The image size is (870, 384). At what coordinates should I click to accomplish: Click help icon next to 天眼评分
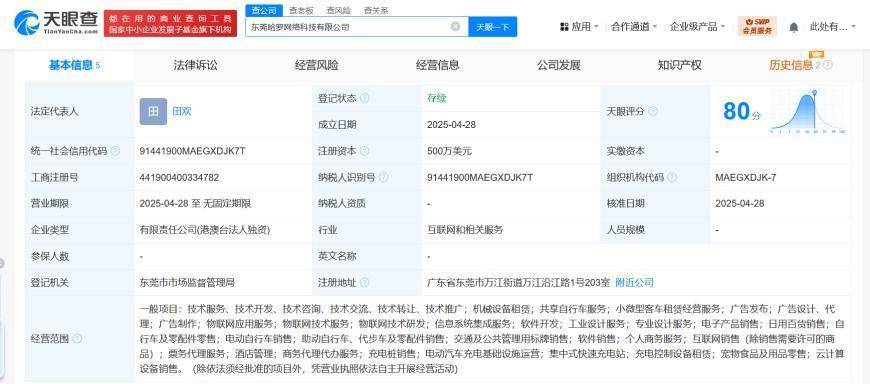(652, 111)
